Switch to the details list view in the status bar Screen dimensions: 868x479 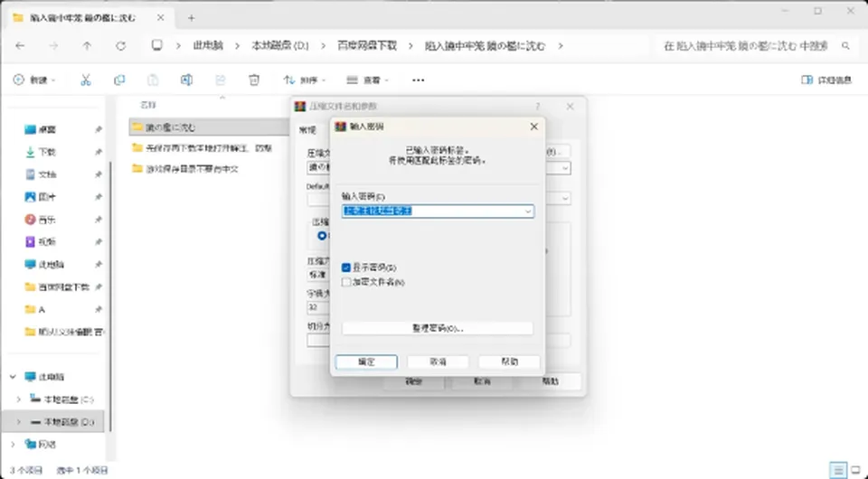coord(839,470)
